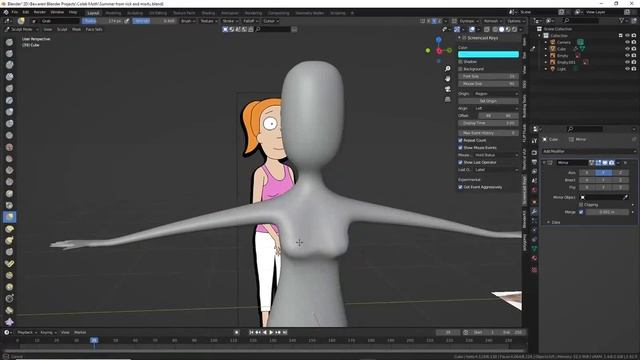This screenshot has width=640, height=360.
Task: Open the Render menu
Action: [x=40, y=12]
